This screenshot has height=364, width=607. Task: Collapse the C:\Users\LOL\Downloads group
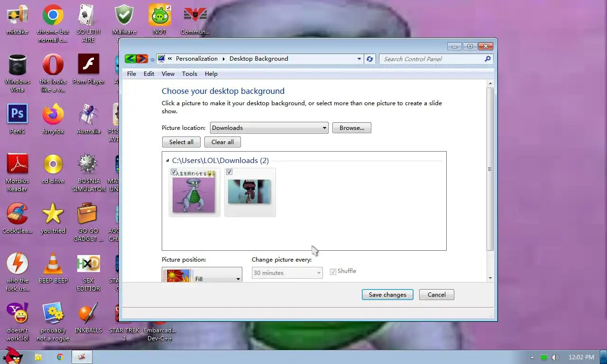click(167, 161)
